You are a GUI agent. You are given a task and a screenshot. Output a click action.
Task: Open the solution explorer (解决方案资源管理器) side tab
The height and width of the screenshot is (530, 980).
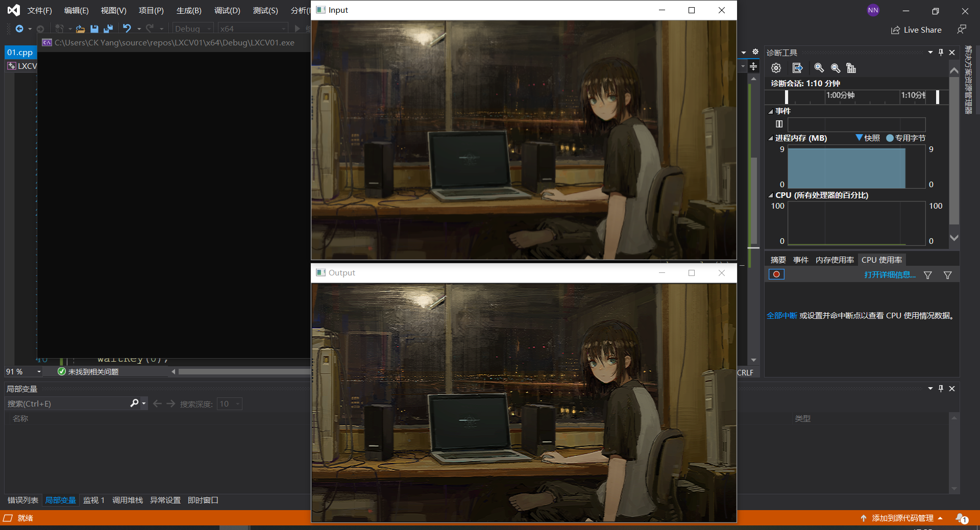[968, 80]
